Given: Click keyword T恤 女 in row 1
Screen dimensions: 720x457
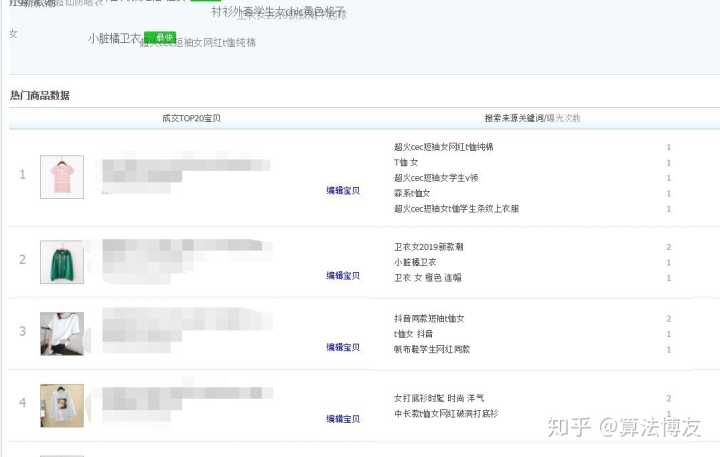Looking at the screenshot, I should [x=406, y=162].
